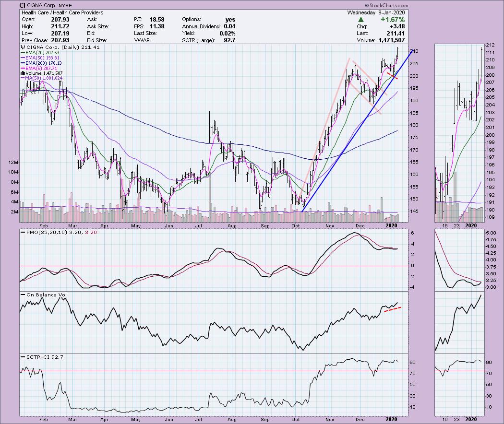Click the MA(50) 1,881,024 volume legend

point(41,78)
